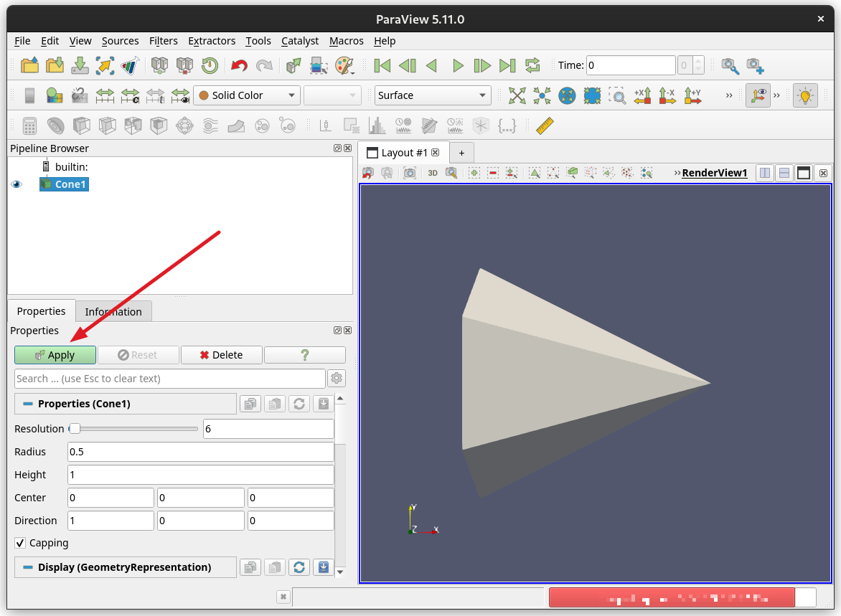The image size is (841, 616).
Task: Open the Surface representation dropdown
Action: tap(432, 95)
